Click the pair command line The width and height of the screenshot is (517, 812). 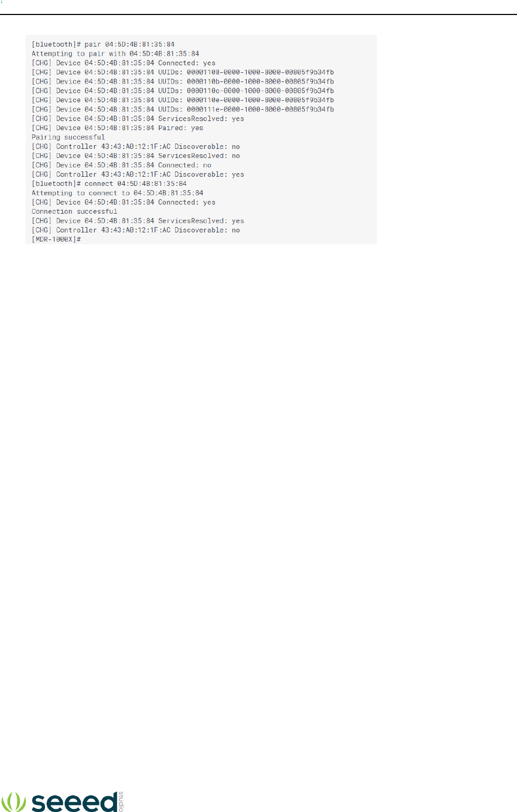tap(103, 44)
